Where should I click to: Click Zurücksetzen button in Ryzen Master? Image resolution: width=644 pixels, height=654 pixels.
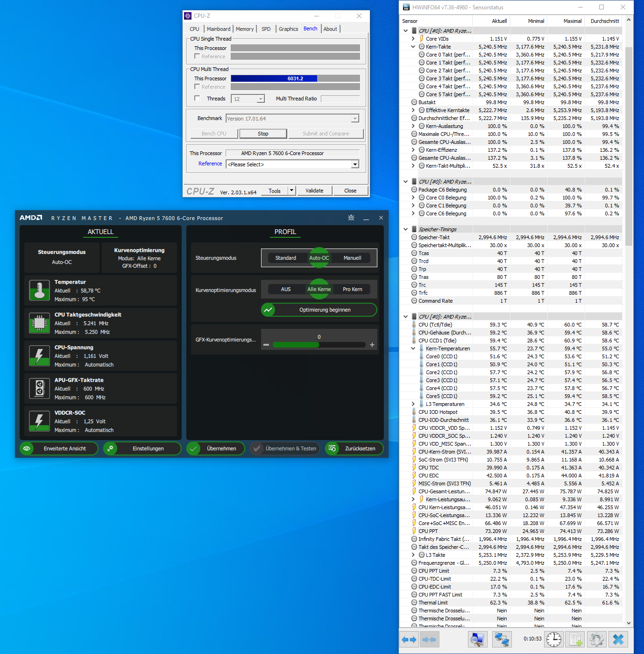(354, 448)
